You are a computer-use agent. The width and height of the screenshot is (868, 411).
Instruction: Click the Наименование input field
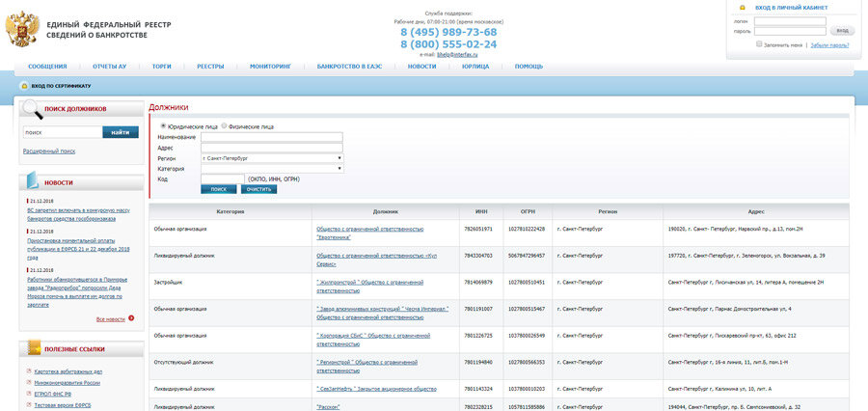point(272,137)
